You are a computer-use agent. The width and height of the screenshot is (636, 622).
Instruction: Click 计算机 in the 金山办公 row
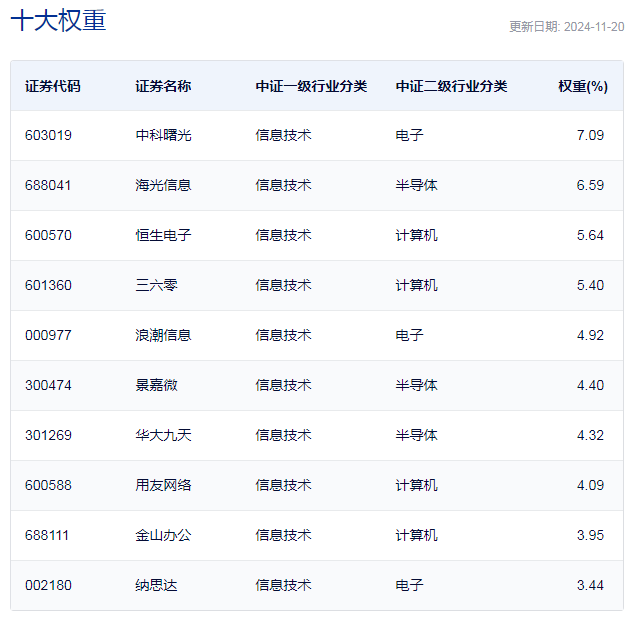(417, 535)
